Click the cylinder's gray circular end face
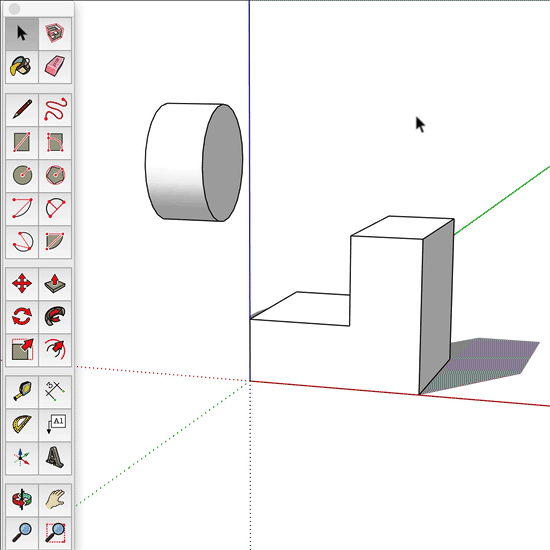Image resolution: width=550 pixels, height=550 pixels. (222, 163)
